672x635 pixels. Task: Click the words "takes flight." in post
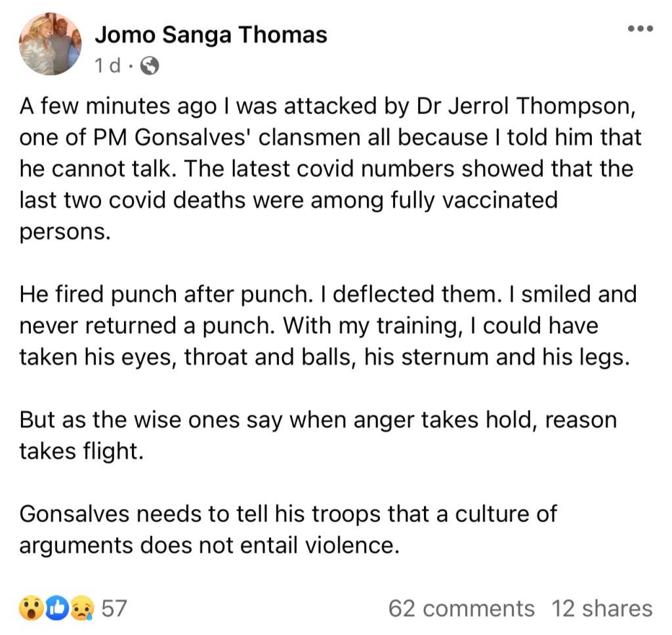click(81, 451)
